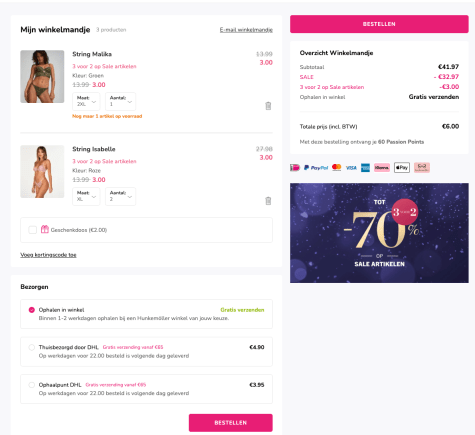Click the Mastercard payment icon
Screen dimensions: 475x435
point(337,167)
